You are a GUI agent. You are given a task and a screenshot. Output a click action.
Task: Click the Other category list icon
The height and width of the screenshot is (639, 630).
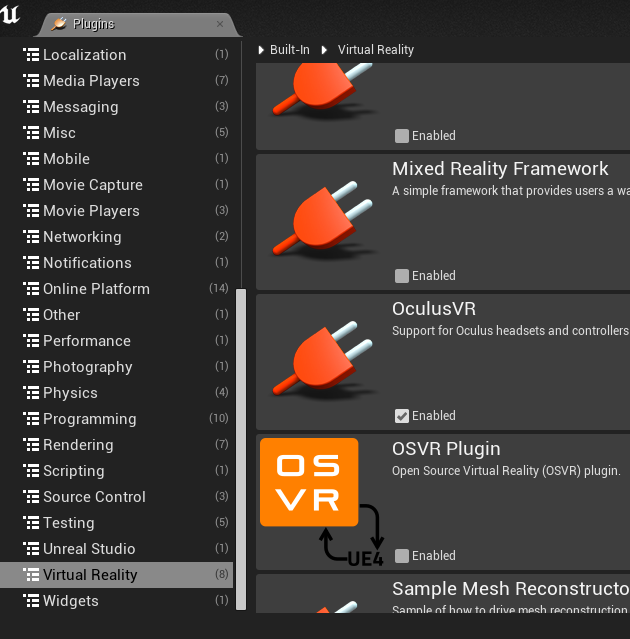click(31, 315)
